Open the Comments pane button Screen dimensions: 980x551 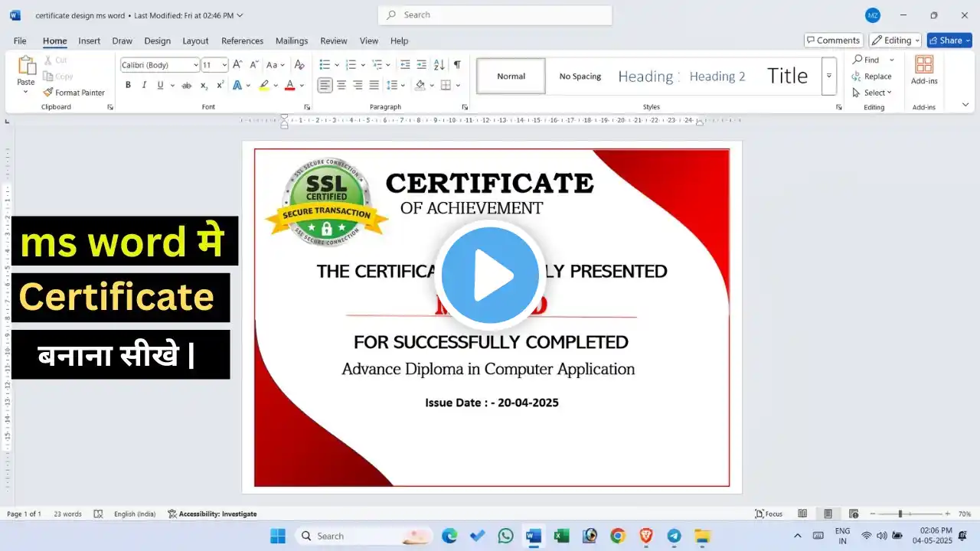(833, 41)
